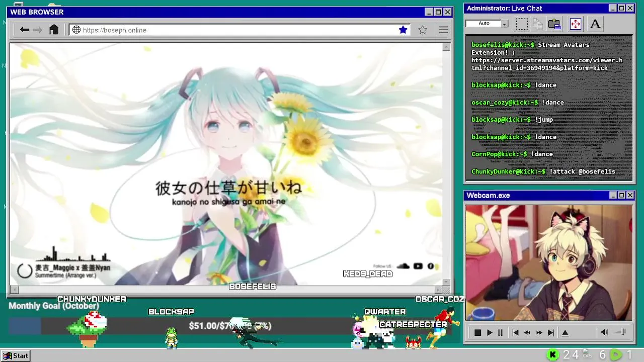Click left arrow of browser horizontal scrollbar
Viewport: 644px width, 362px height.
(14, 290)
